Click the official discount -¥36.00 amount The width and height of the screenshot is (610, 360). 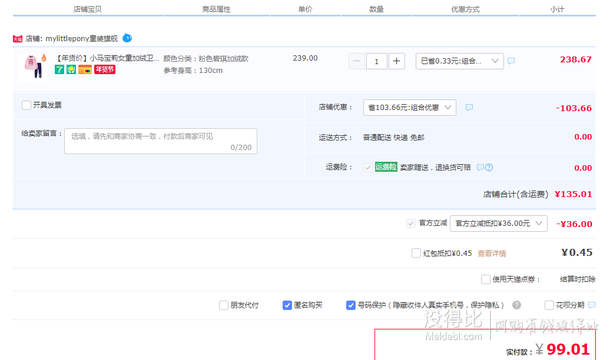[x=574, y=224]
